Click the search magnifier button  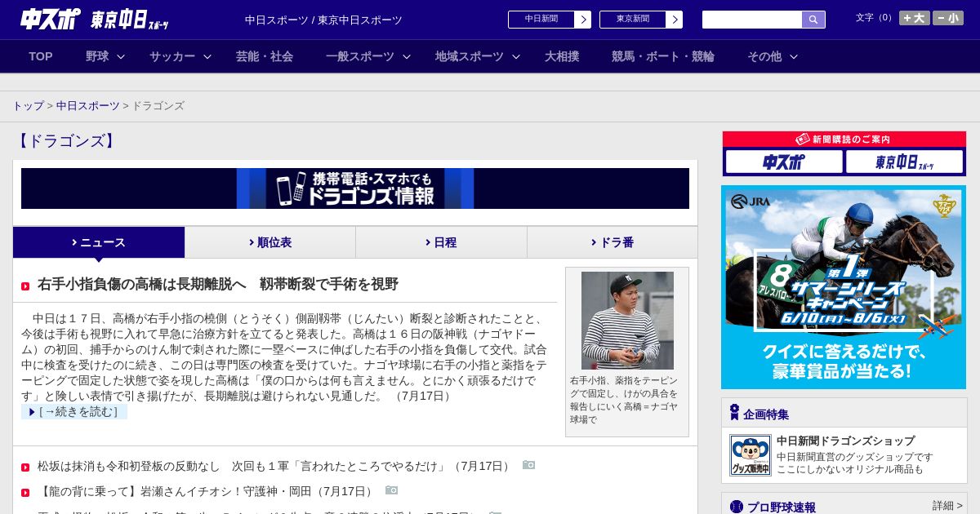[x=813, y=20]
